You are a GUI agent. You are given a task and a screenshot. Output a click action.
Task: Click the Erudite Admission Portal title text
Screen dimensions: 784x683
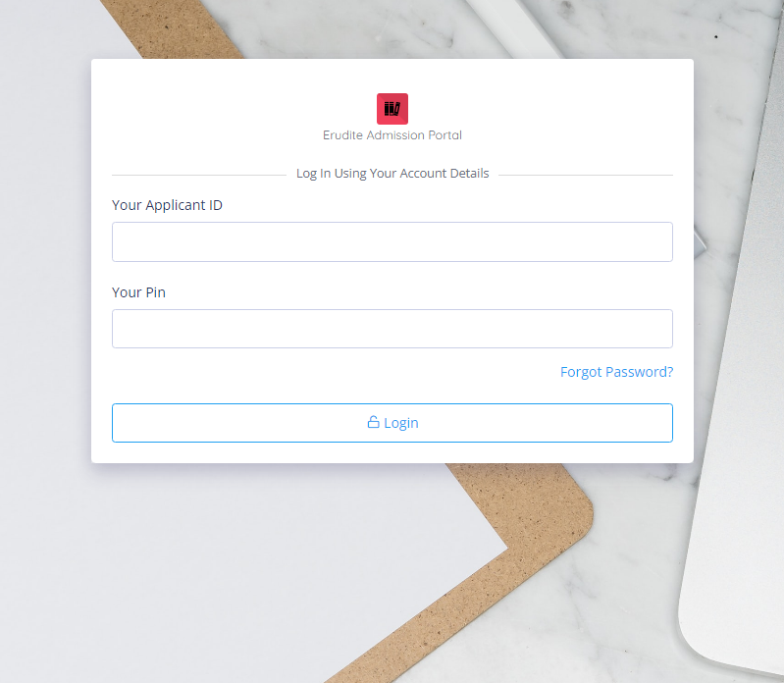click(392, 135)
